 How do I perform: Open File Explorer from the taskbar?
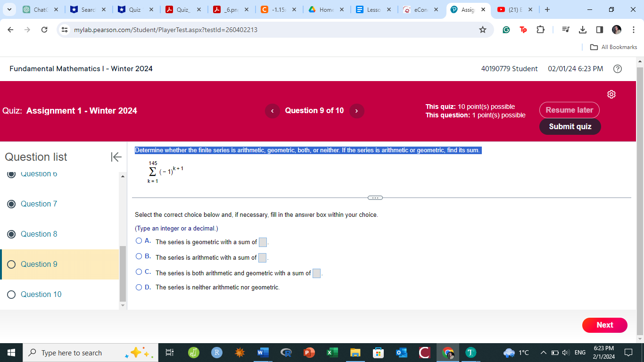point(355,353)
